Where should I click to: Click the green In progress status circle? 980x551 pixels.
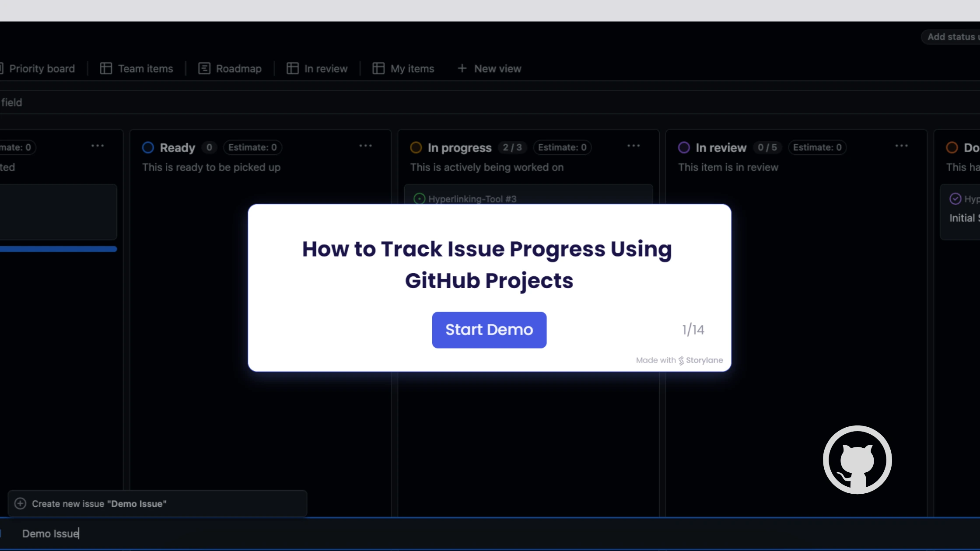[415, 147]
